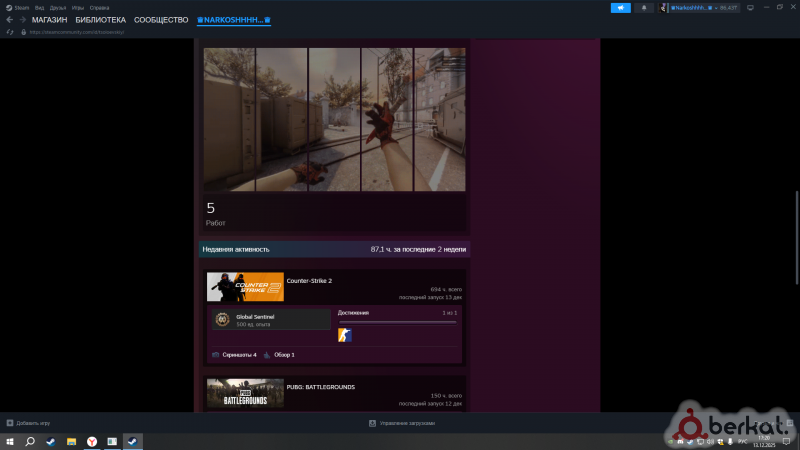Open the Counter-Strike 2 game link

click(309, 281)
